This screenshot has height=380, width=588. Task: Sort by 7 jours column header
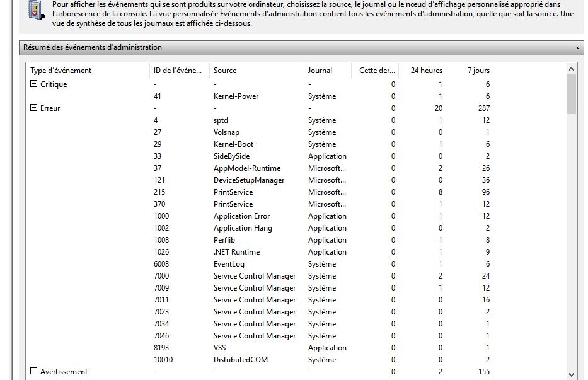point(469,71)
